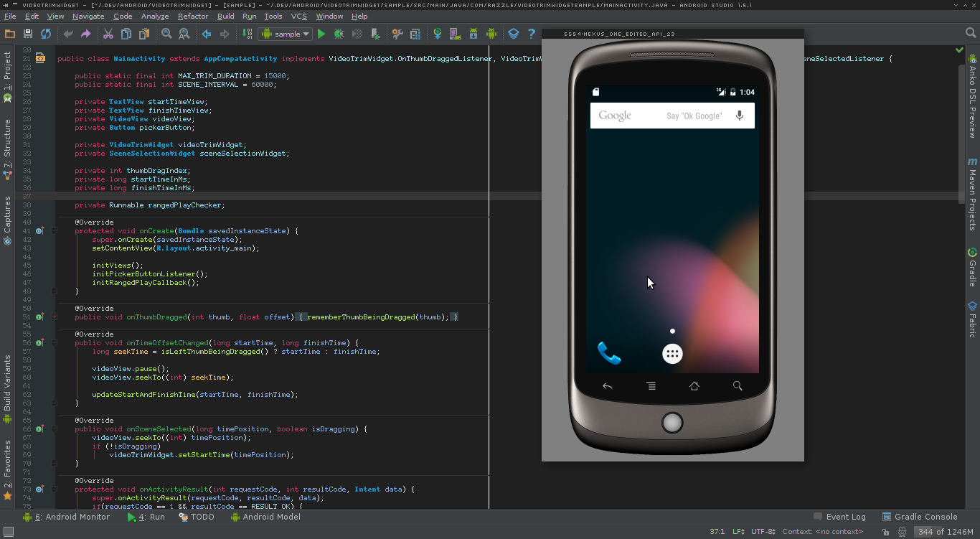The width and height of the screenshot is (980, 539).
Task: Click the Save All floppy icon
Action: (x=28, y=34)
